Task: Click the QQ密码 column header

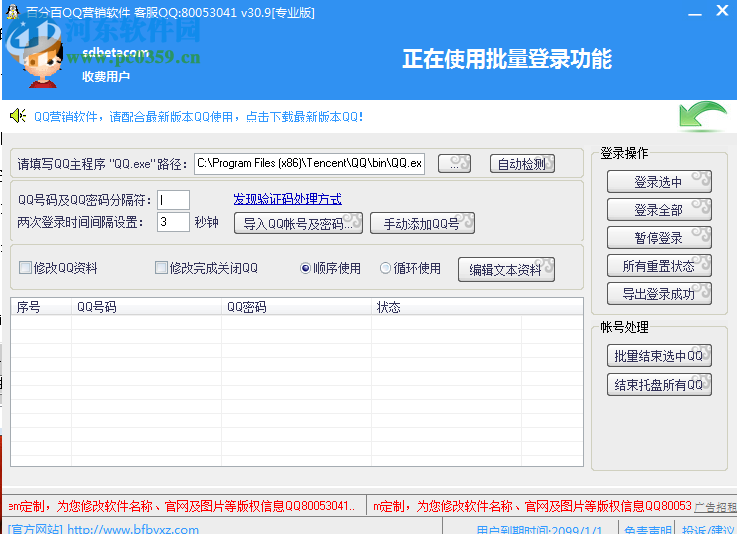Action: click(x=297, y=307)
